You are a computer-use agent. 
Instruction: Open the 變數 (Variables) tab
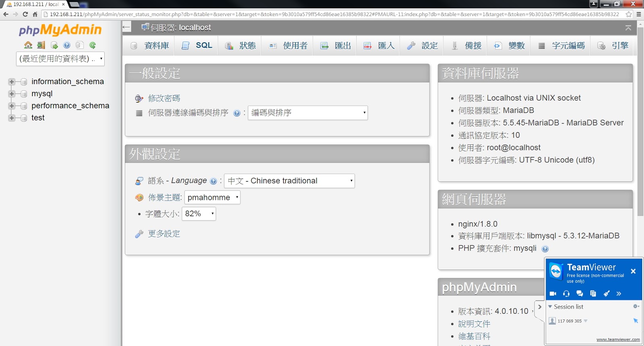pos(509,46)
